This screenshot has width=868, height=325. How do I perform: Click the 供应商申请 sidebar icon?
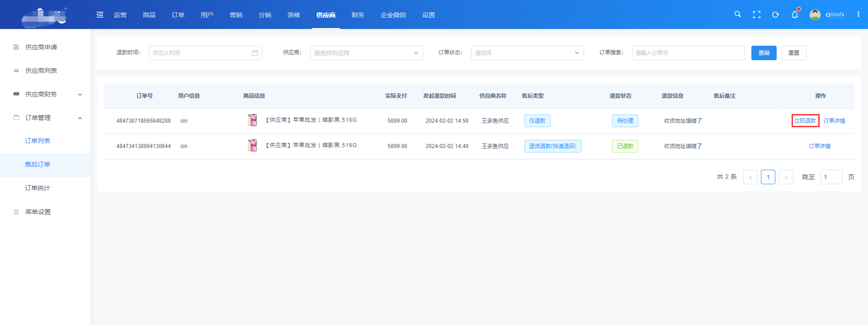click(16, 47)
